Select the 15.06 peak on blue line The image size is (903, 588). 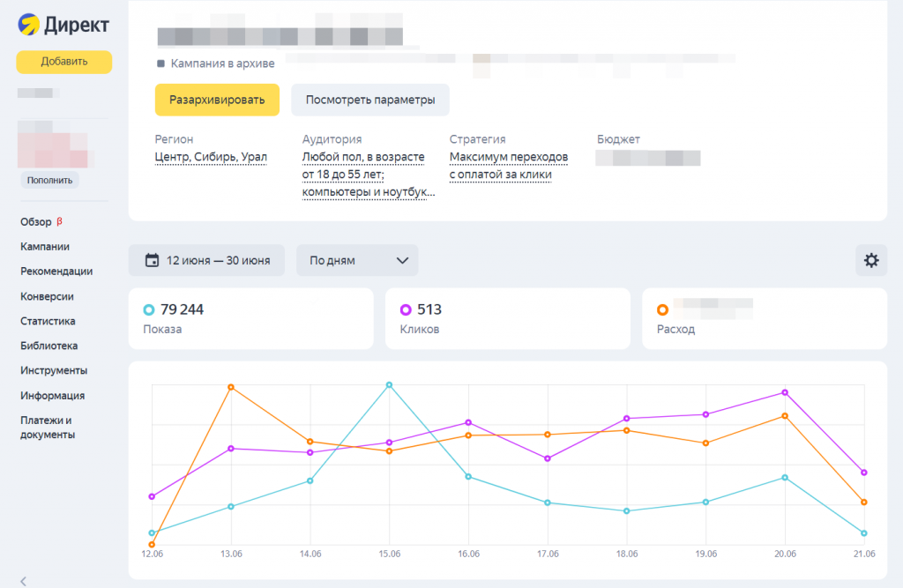[389, 384]
